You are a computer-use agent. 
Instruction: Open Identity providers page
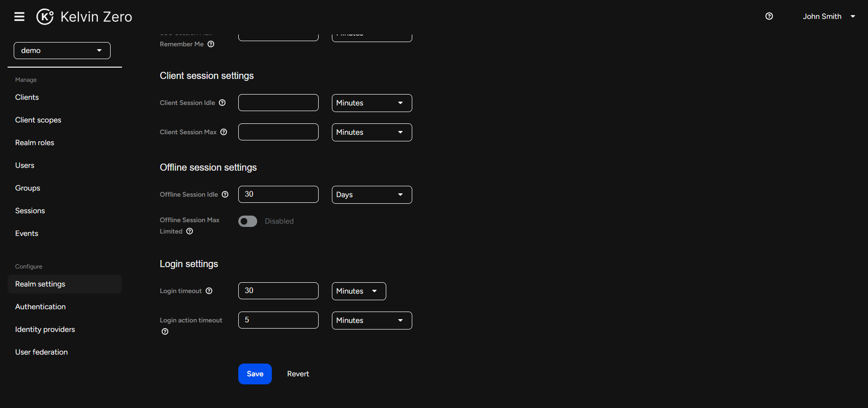coord(45,330)
